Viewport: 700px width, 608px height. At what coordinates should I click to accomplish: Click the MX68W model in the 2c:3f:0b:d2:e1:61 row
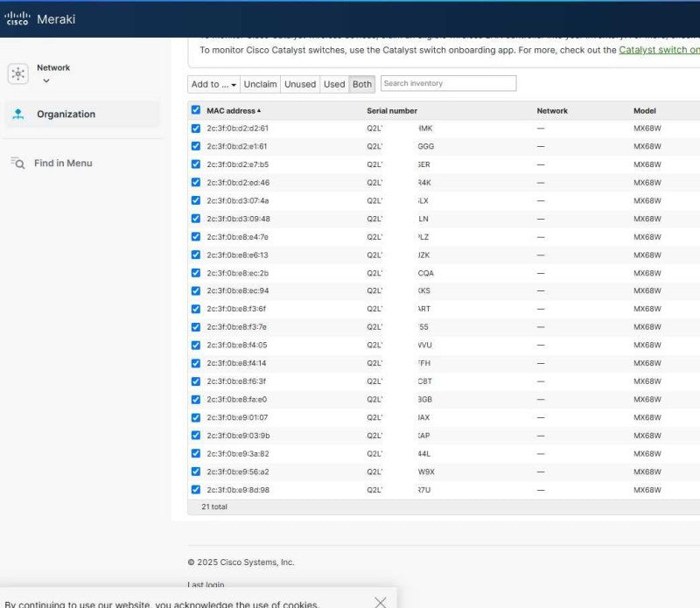click(x=647, y=146)
